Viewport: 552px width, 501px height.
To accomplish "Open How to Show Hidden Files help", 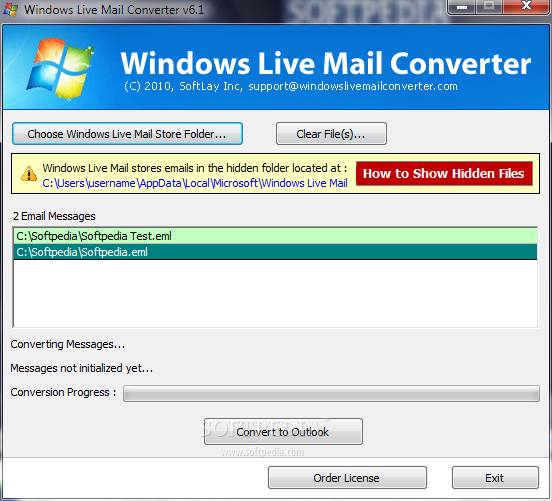I will click(x=444, y=174).
